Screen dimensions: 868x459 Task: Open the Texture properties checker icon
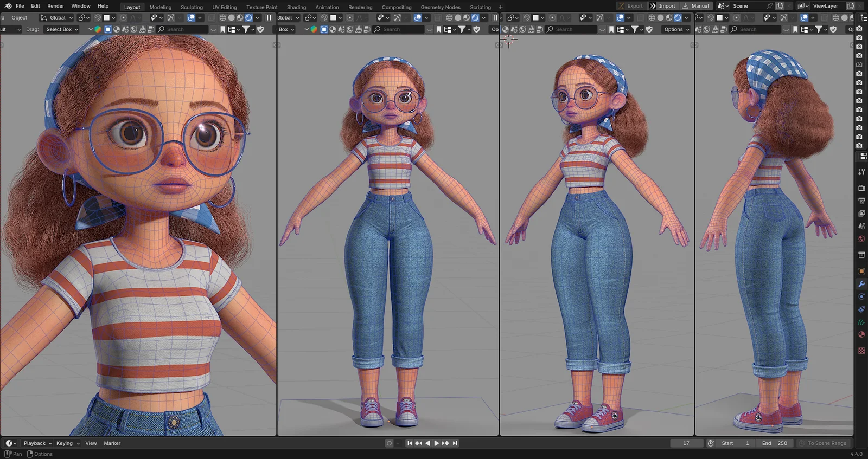tap(861, 351)
